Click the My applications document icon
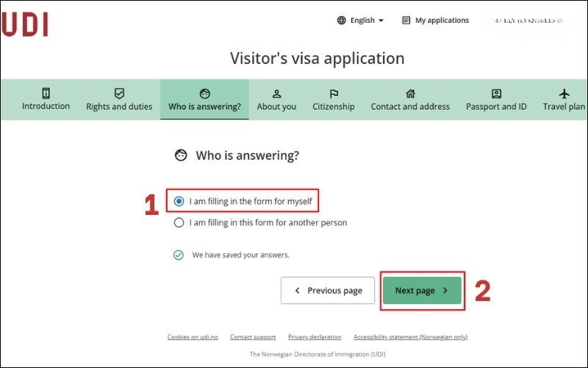This screenshot has height=368, width=588. tap(406, 21)
